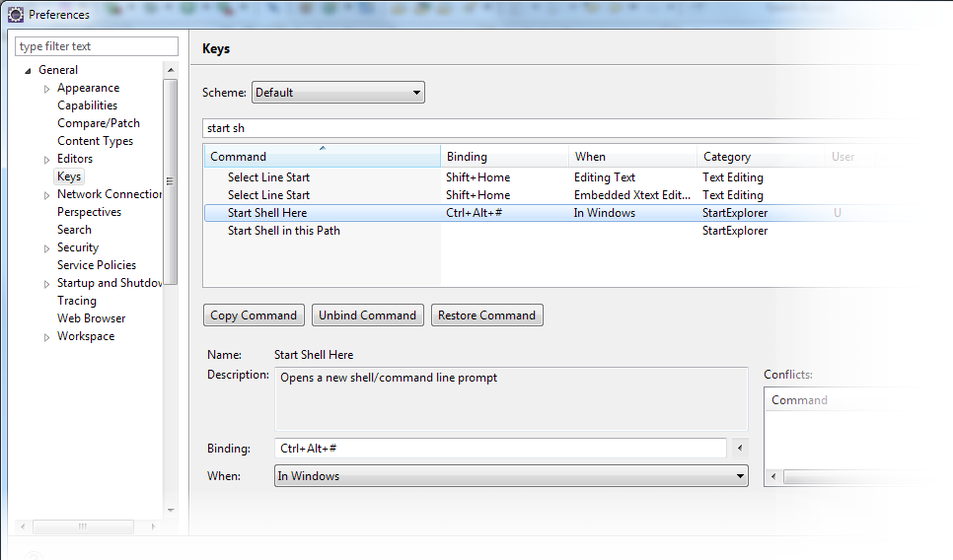Click the Binding input field

tap(500, 449)
